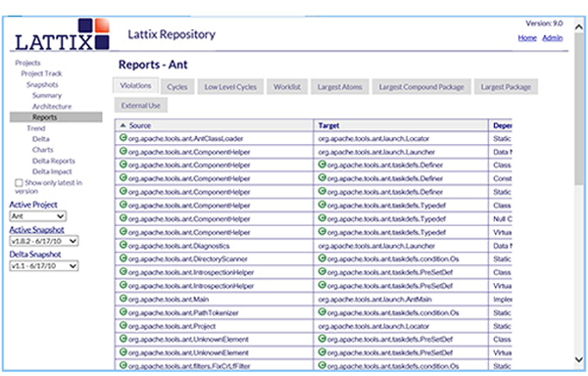Click the target icon for condition.Os in the DirectoryScanner row
Screen dimensions: 588x376
[322, 258]
